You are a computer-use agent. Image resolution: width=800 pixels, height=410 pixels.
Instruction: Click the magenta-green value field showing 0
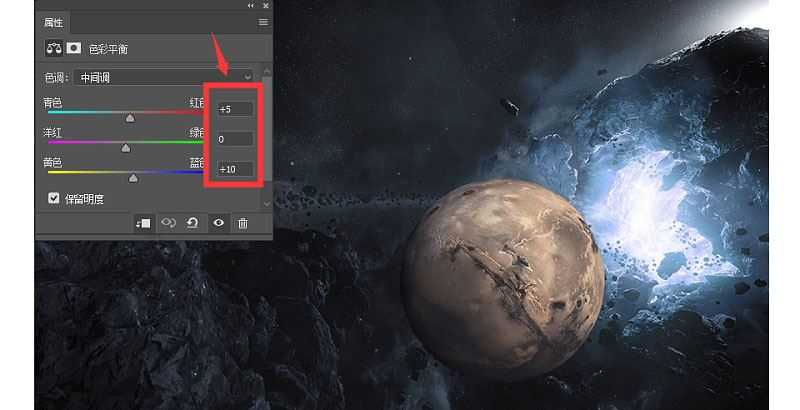pyautogui.click(x=235, y=139)
